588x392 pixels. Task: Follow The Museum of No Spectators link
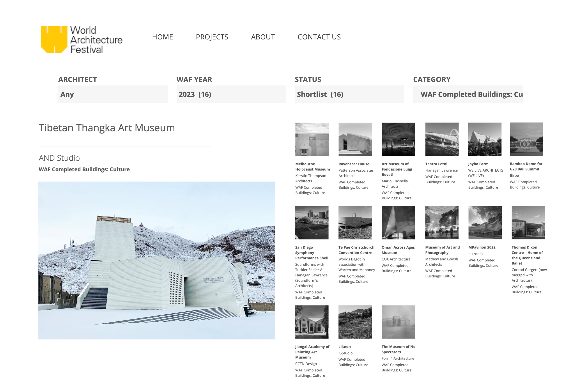[398, 349]
